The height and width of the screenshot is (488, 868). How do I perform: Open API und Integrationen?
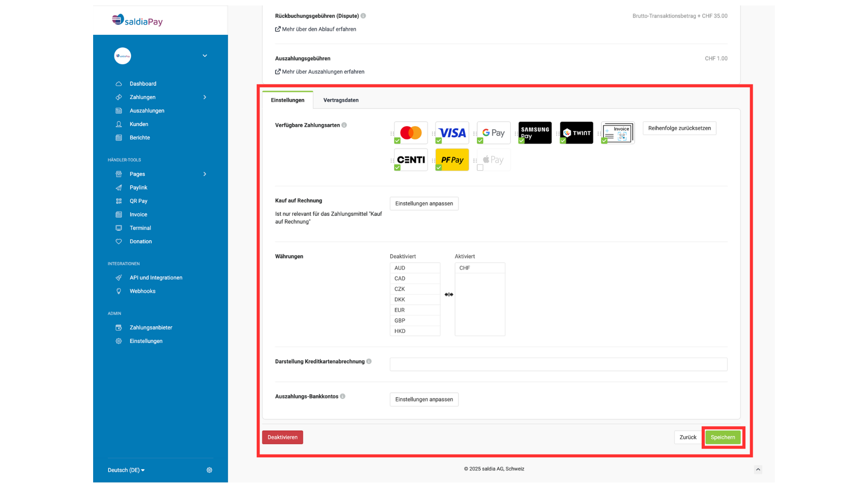[x=156, y=278]
